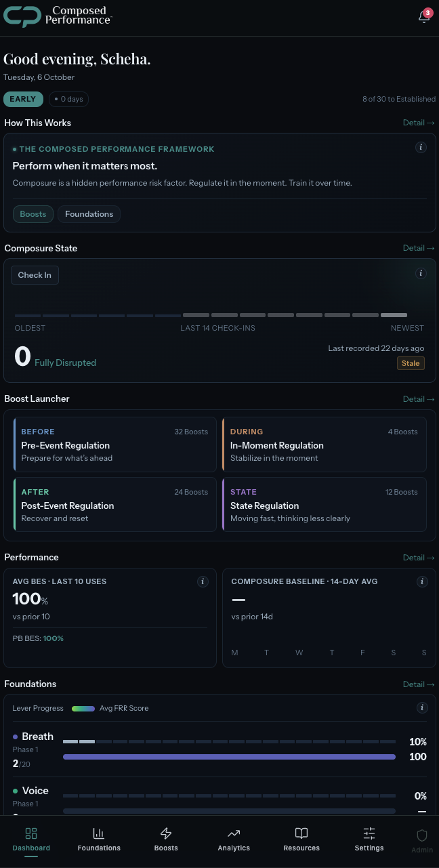Viewport: 439px width, 868px height.
Task: Open info icon in Composure State card
Action: pyautogui.click(x=421, y=273)
